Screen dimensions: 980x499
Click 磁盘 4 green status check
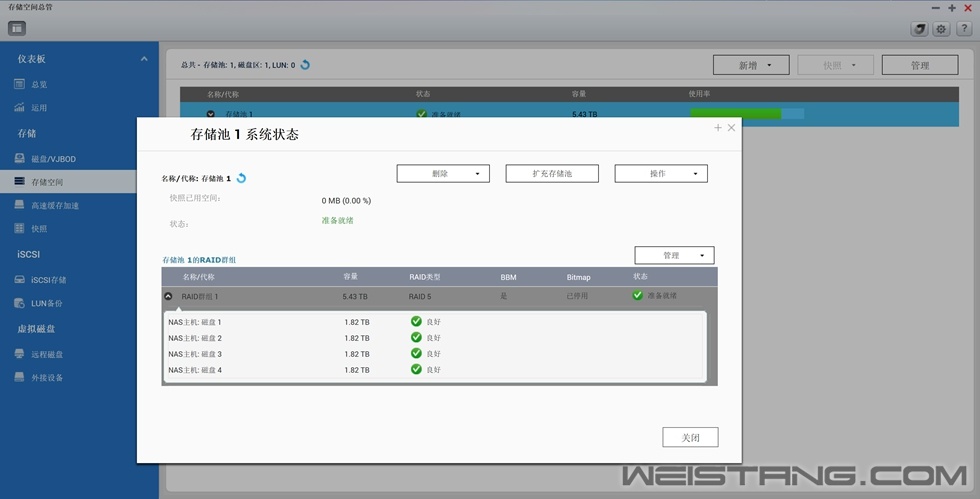pyautogui.click(x=416, y=370)
